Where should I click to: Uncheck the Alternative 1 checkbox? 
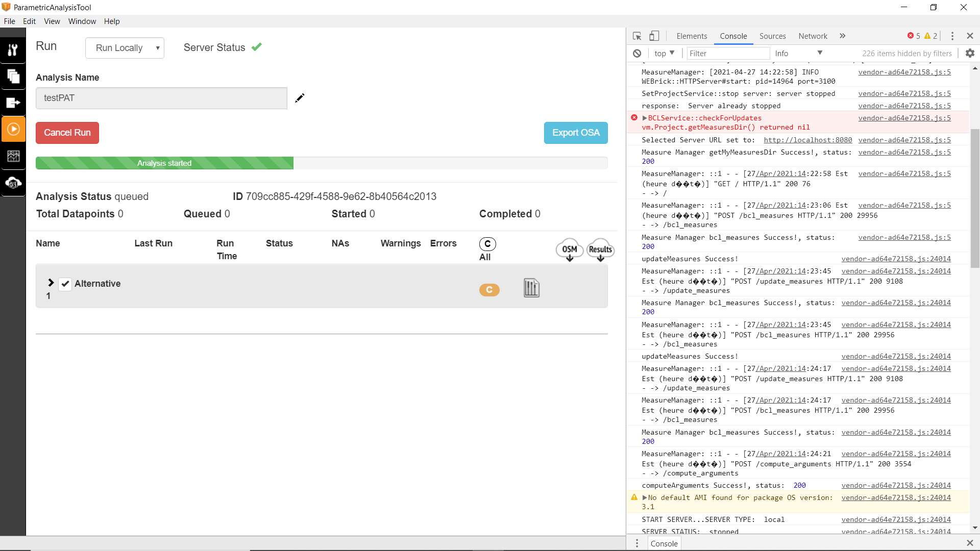pos(65,284)
